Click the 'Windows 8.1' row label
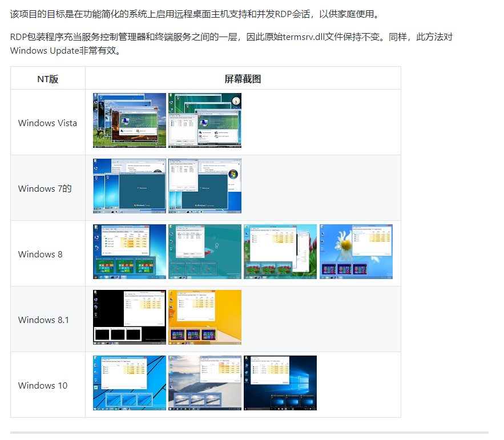The height and width of the screenshot is (440, 504). point(43,320)
